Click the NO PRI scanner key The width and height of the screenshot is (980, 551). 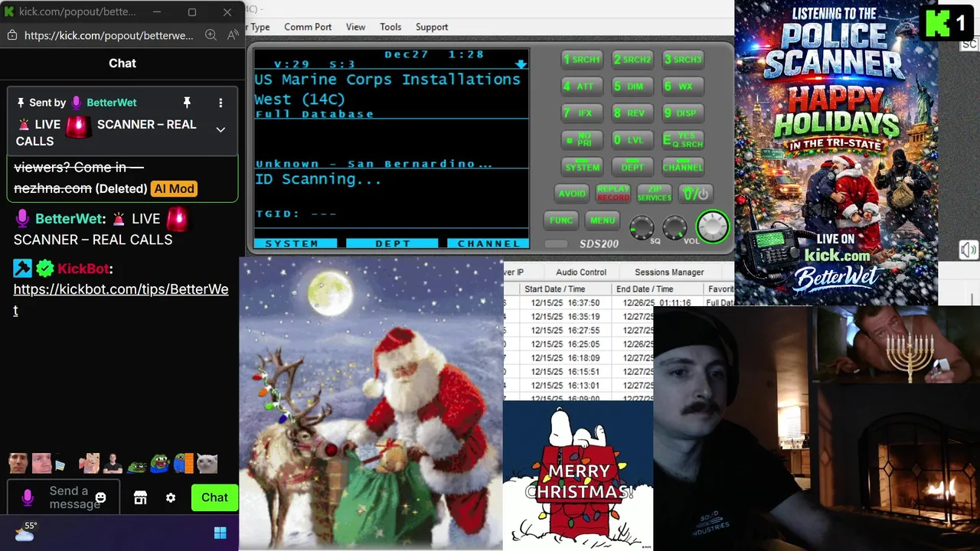point(581,140)
